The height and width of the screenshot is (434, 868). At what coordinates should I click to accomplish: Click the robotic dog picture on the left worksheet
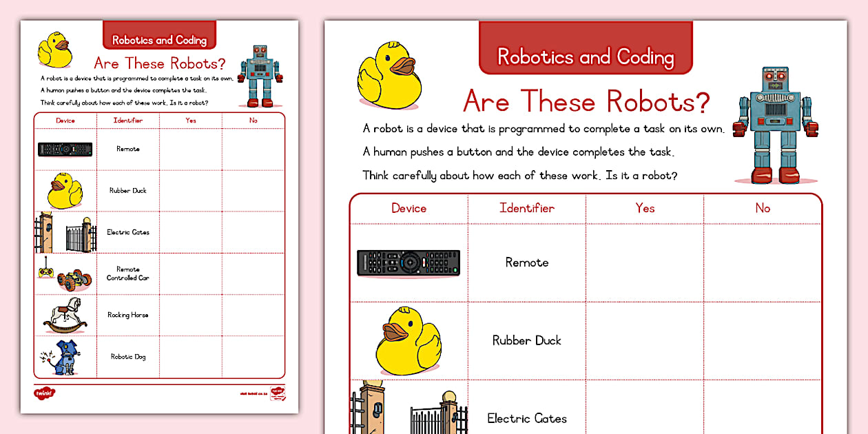pos(64,355)
